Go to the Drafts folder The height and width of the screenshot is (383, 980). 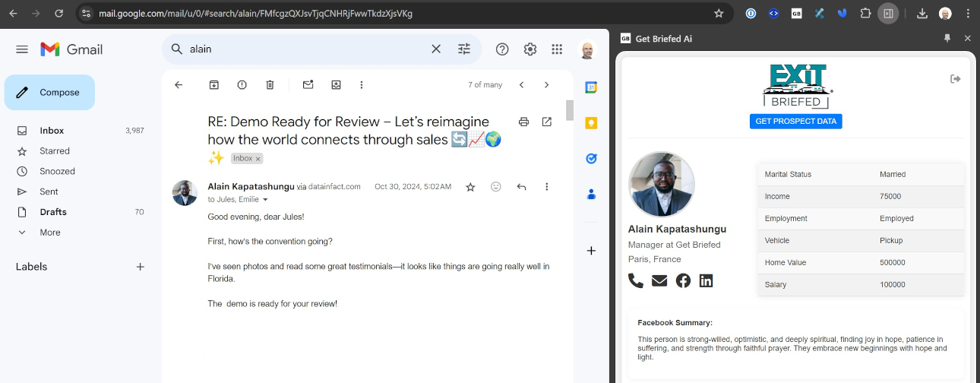point(53,212)
